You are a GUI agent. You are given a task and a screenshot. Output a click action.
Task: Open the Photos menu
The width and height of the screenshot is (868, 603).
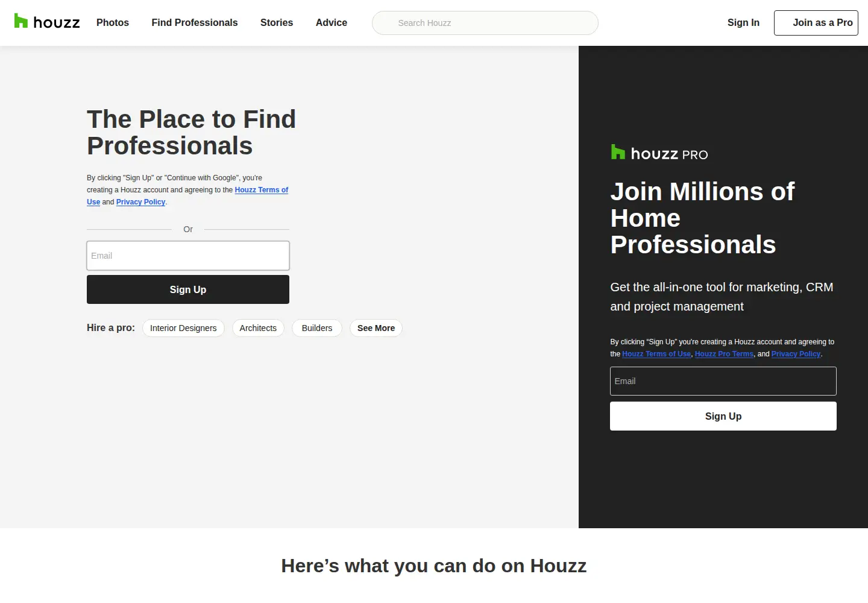113,22
